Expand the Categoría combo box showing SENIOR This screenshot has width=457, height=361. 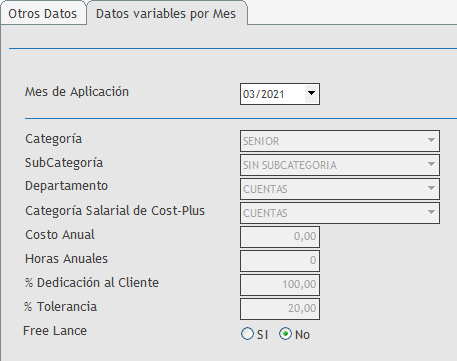(x=340, y=141)
